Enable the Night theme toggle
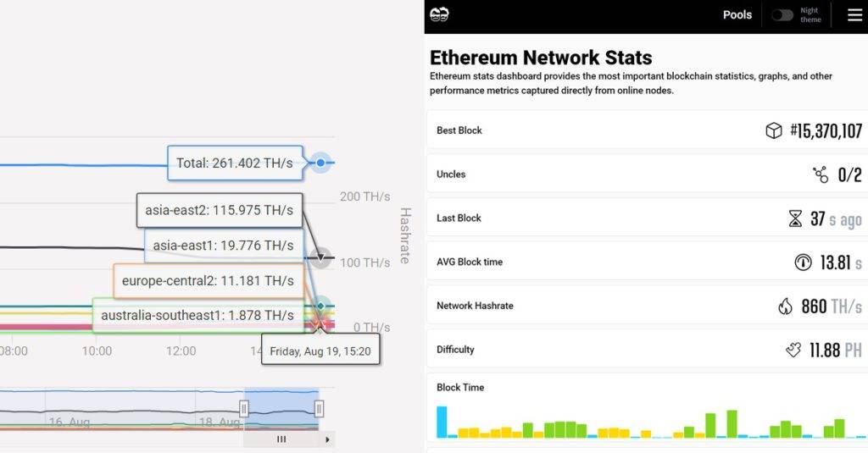Image resolution: width=868 pixels, height=453 pixels. pos(782,14)
